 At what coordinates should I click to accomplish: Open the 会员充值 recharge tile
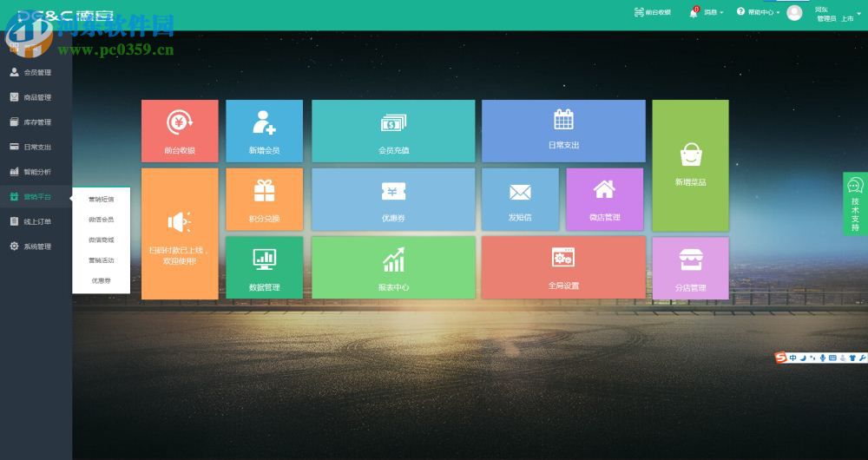point(393,131)
